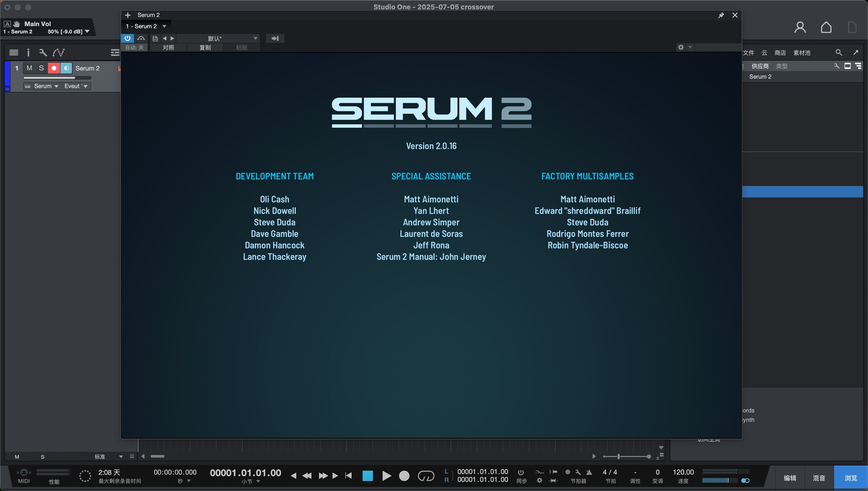Open the track list hamburger icon

tap(14, 52)
